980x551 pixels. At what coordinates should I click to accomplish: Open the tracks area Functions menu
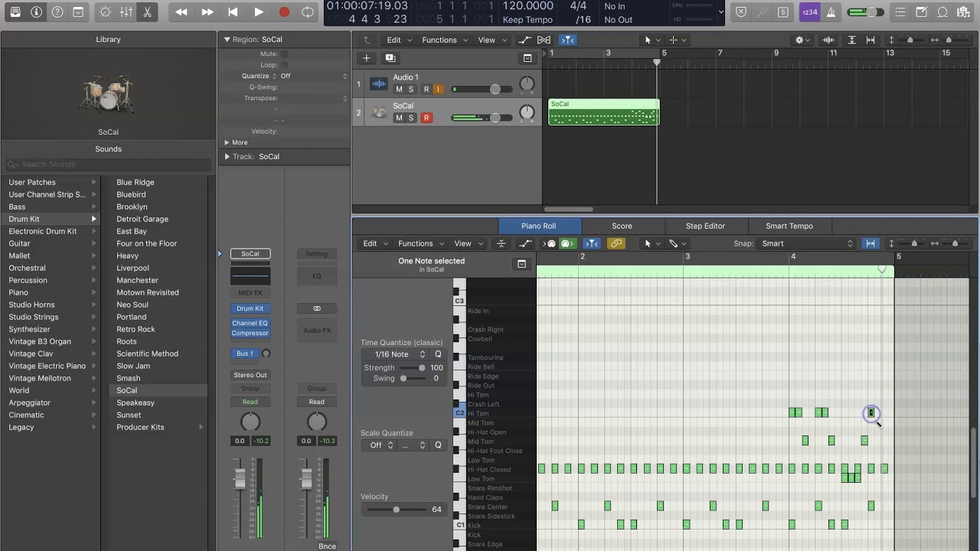[x=445, y=40]
